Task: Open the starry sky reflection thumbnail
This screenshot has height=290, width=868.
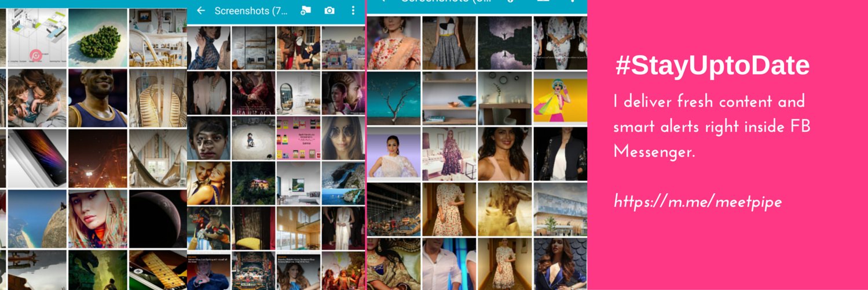Action: 504,43
